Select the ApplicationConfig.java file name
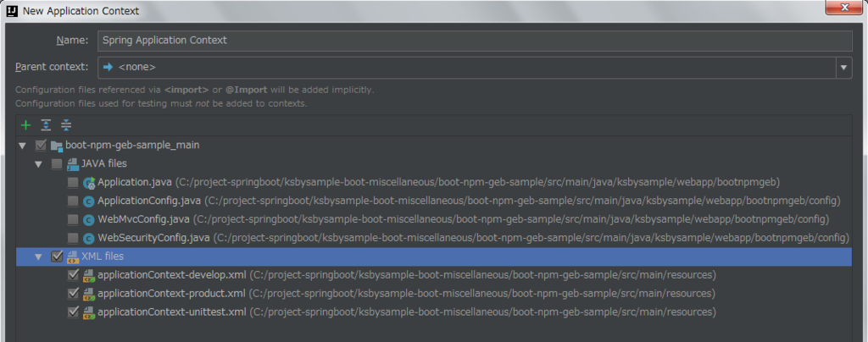This screenshot has width=868, height=342. (150, 201)
